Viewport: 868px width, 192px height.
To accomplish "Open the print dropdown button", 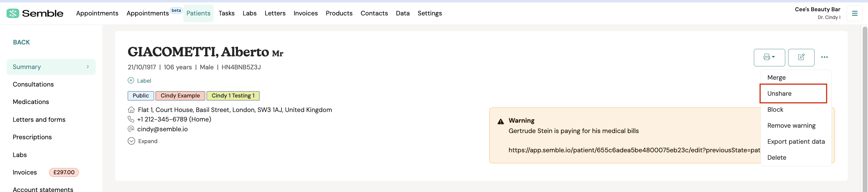I will click(769, 57).
